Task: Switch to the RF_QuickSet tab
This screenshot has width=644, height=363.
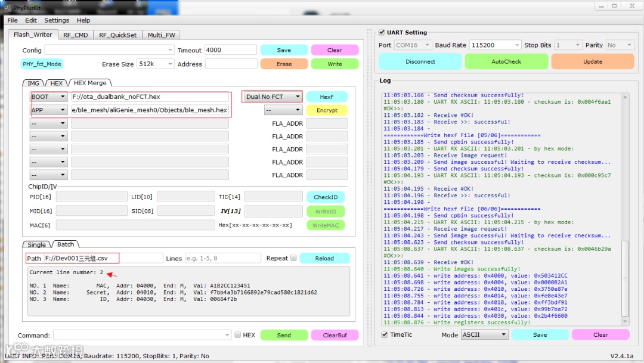Action: pyautogui.click(x=117, y=35)
